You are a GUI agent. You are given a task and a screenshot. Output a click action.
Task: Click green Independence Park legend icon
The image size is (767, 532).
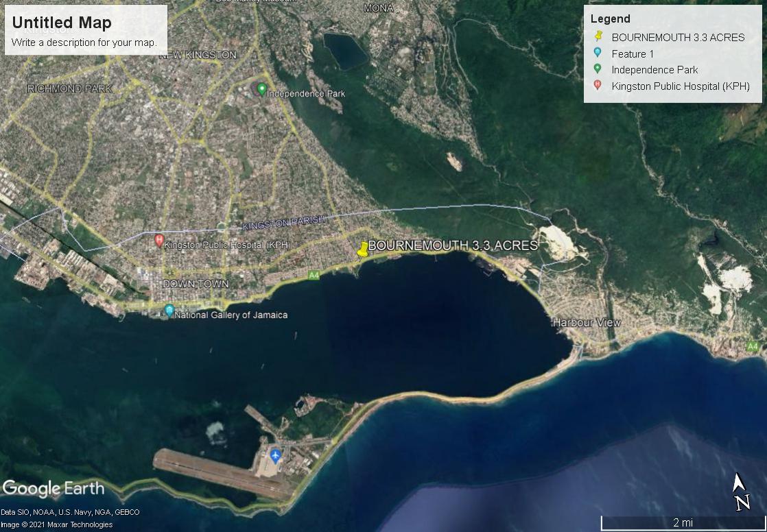pos(598,69)
